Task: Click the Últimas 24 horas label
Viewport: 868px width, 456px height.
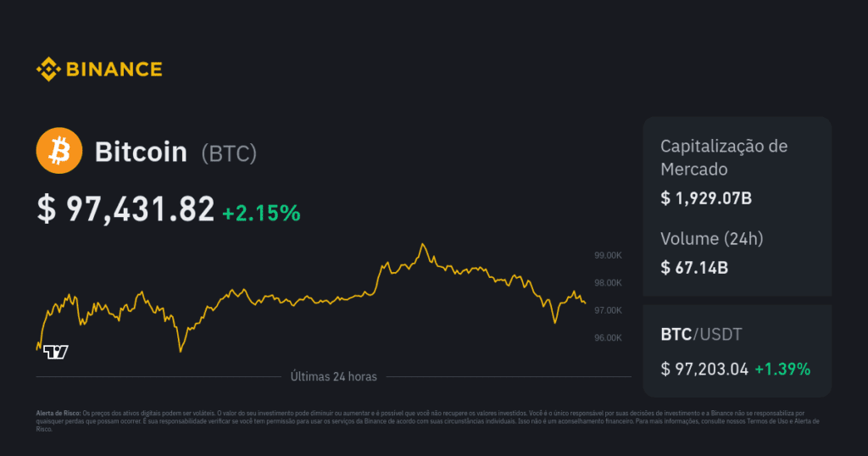Action: 333,376
